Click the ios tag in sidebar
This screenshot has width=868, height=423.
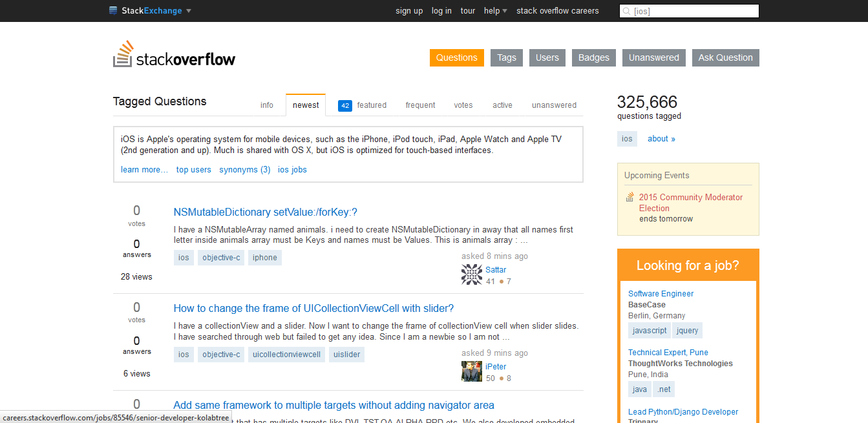[627, 139]
